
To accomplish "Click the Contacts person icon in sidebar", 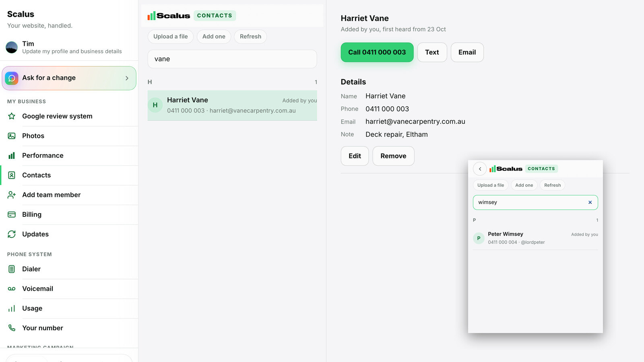I will click(x=12, y=175).
